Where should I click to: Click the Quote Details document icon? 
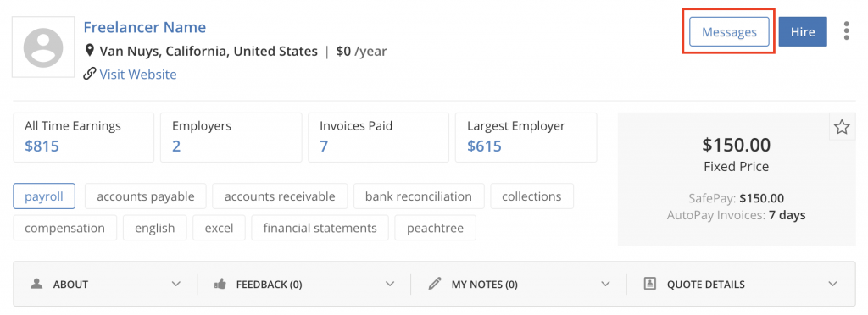tap(650, 284)
